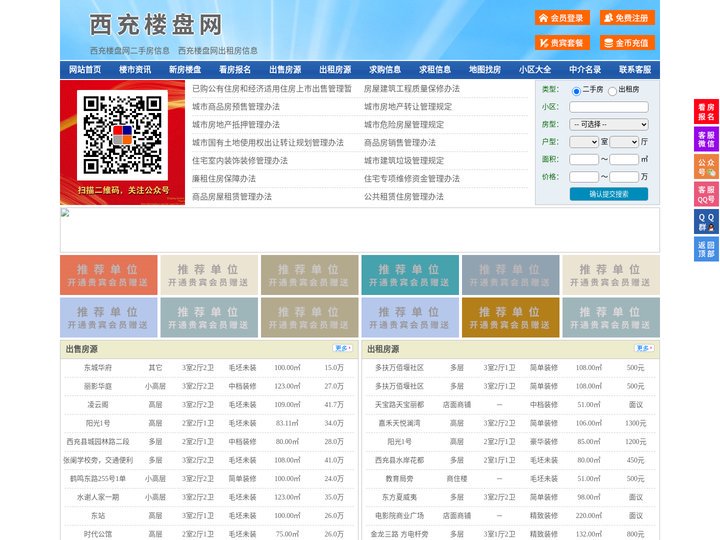This screenshot has width=720, height=540.
Task: Open the 客服微信 purple sidebar icon
Action: [706, 139]
